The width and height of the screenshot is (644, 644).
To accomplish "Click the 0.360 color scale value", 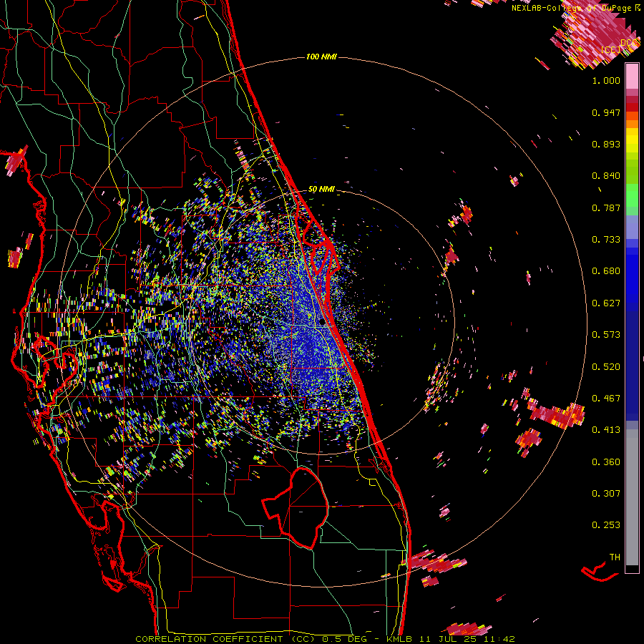I will [606, 462].
